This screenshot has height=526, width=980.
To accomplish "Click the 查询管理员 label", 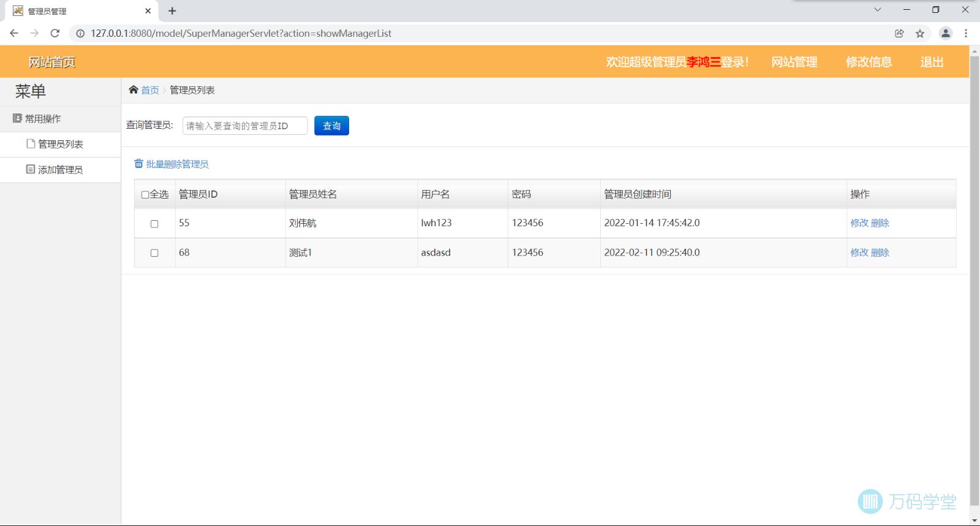I will coord(149,125).
